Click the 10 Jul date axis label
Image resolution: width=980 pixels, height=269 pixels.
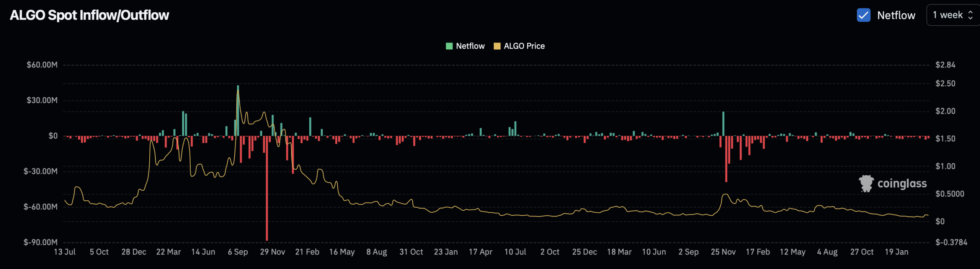(515, 252)
